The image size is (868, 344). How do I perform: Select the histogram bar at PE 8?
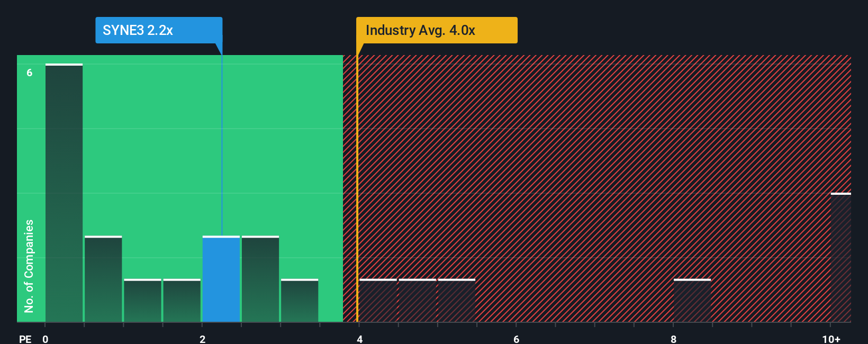click(692, 301)
